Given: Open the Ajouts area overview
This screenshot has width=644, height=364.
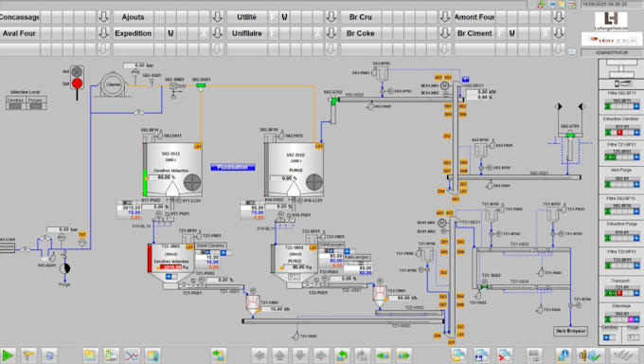Looking at the screenshot, I should [x=134, y=17].
